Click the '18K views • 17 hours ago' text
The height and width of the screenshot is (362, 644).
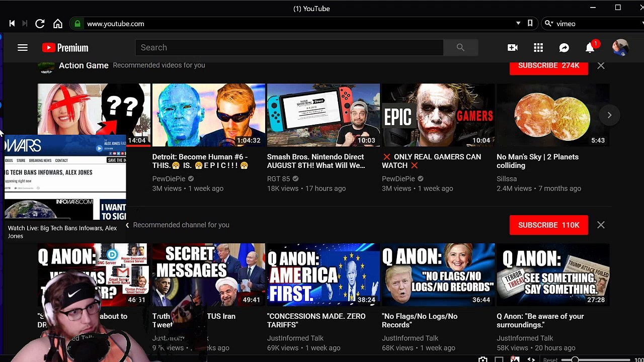306,189
